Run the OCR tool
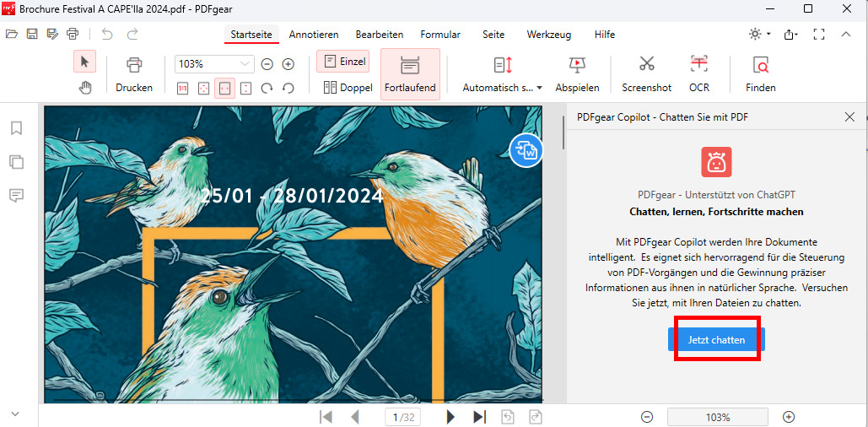Image resolution: width=868 pixels, height=427 pixels. pyautogui.click(x=699, y=74)
